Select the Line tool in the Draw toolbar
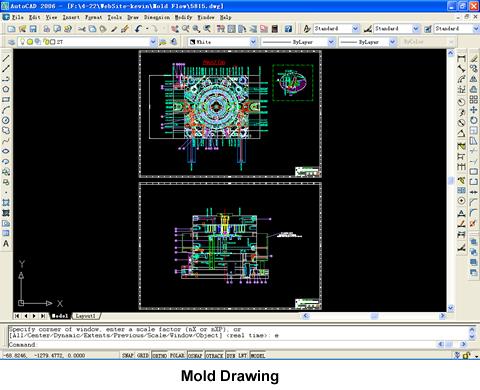Viewport: 480px width, 390px height. click(x=6, y=59)
